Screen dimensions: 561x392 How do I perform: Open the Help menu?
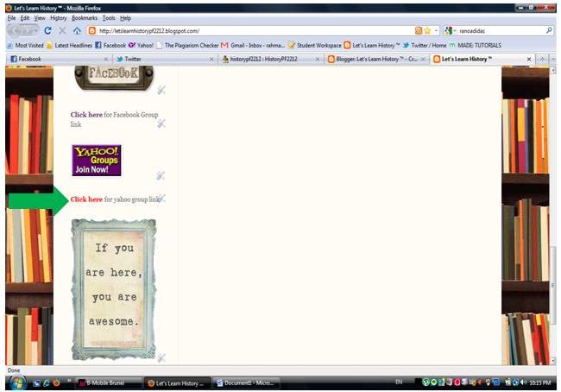click(x=125, y=18)
